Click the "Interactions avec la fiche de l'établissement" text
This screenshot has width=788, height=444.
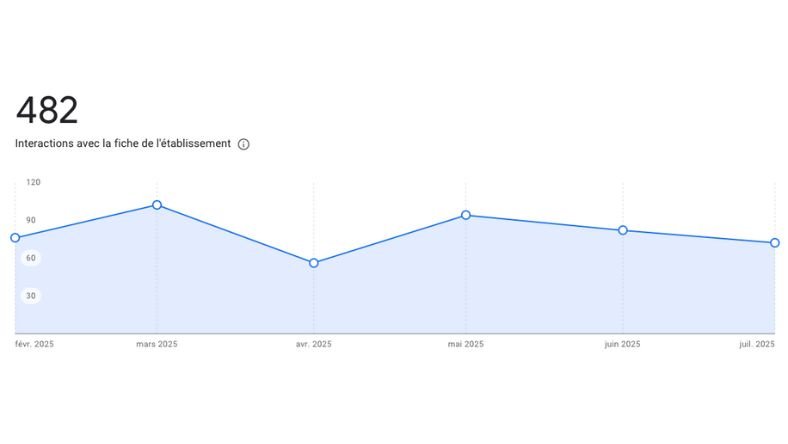click(x=123, y=144)
